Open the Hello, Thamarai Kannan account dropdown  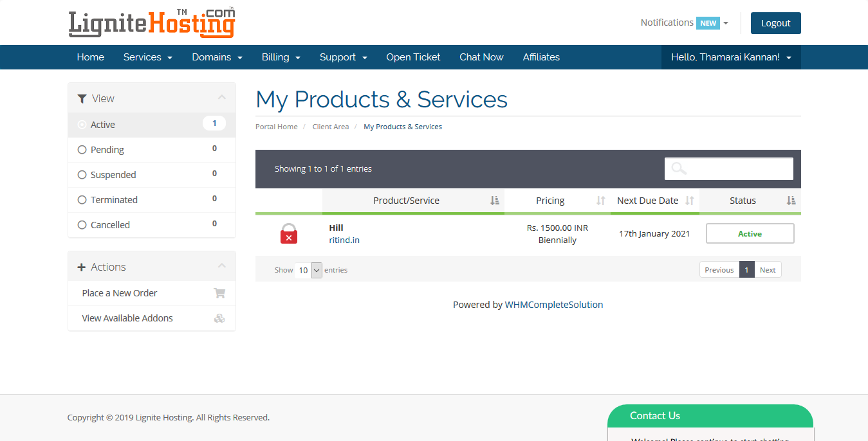click(x=731, y=57)
